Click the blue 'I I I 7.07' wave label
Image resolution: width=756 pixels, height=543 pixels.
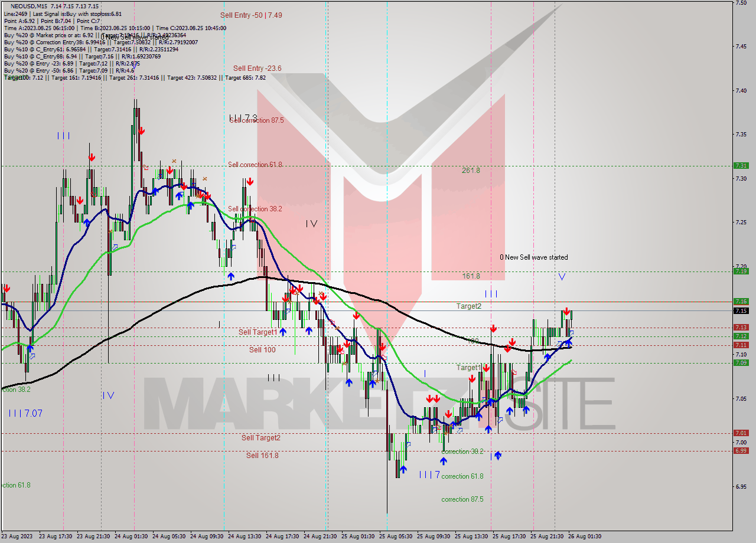click(x=25, y=413)
